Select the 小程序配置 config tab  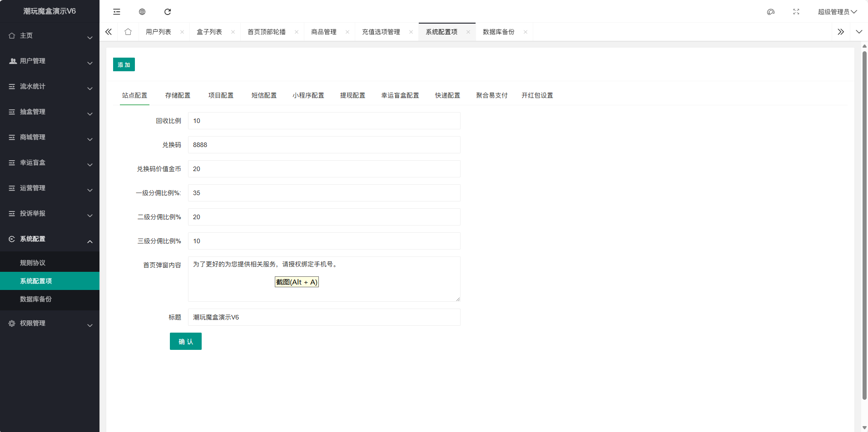[x=308, y=95]
